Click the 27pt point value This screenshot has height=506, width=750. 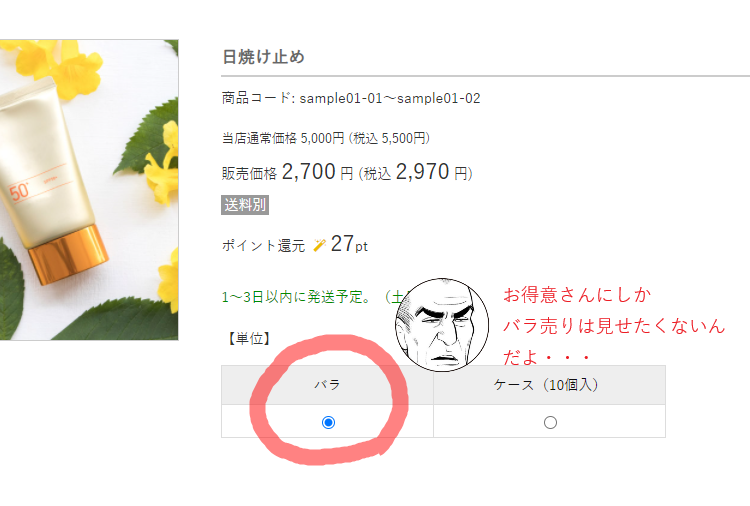349,244
